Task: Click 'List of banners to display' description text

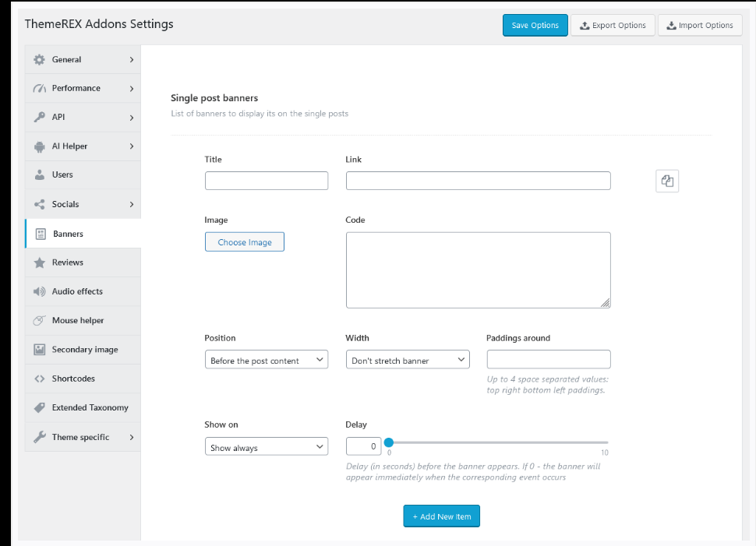Action: pyautogui.click(x=260, y=114)
